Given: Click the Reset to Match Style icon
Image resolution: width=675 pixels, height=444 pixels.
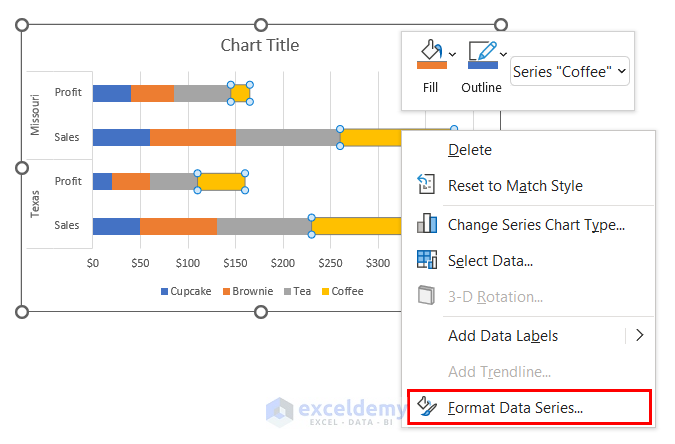Looking at the screenshot, I should click(x=427, y=185).
